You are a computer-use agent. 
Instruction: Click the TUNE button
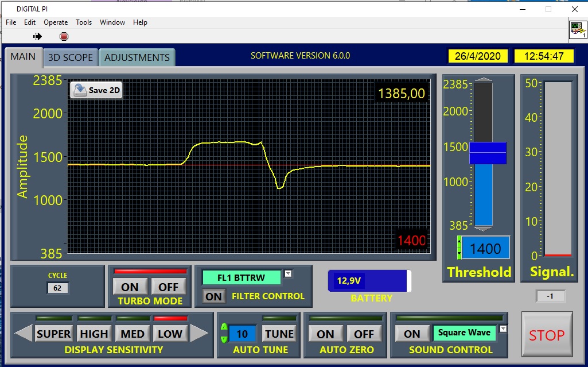tap(279, 334)
